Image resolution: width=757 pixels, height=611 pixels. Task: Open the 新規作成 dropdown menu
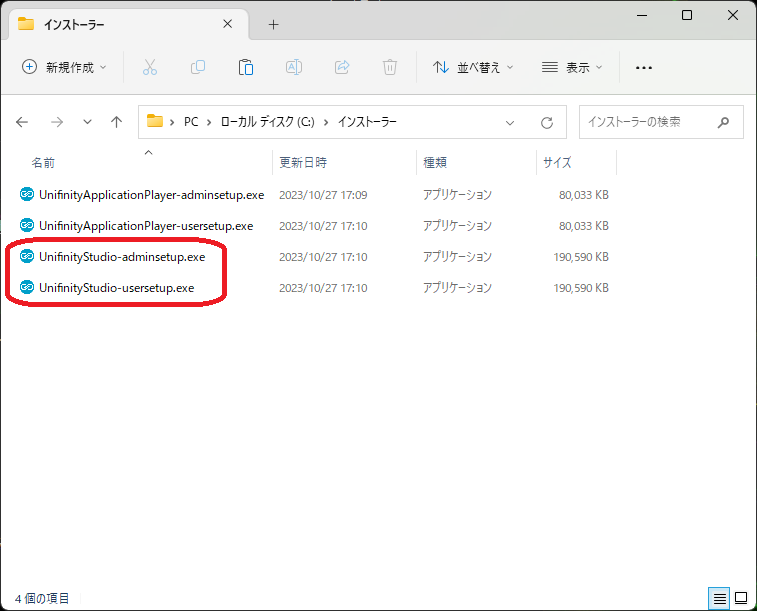pos(65,67)
